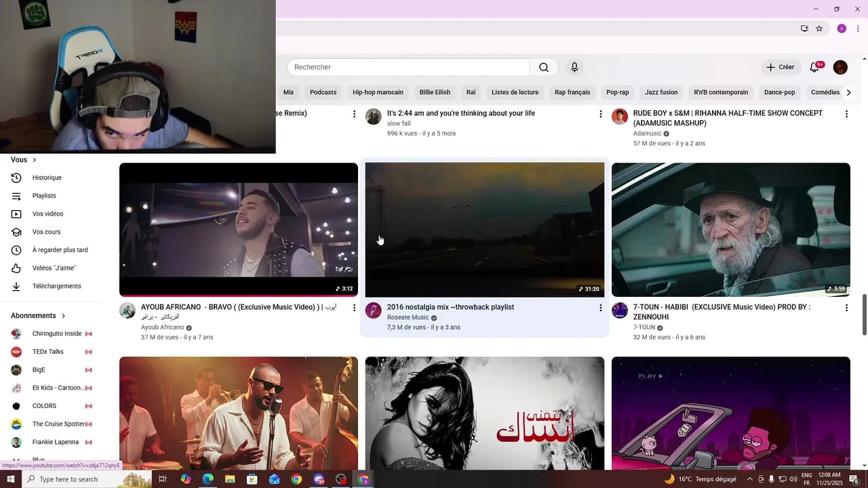This screenshot has height=488, width=868.
Task: Open options for It's 2:44 am video
Action: (600, 114)
